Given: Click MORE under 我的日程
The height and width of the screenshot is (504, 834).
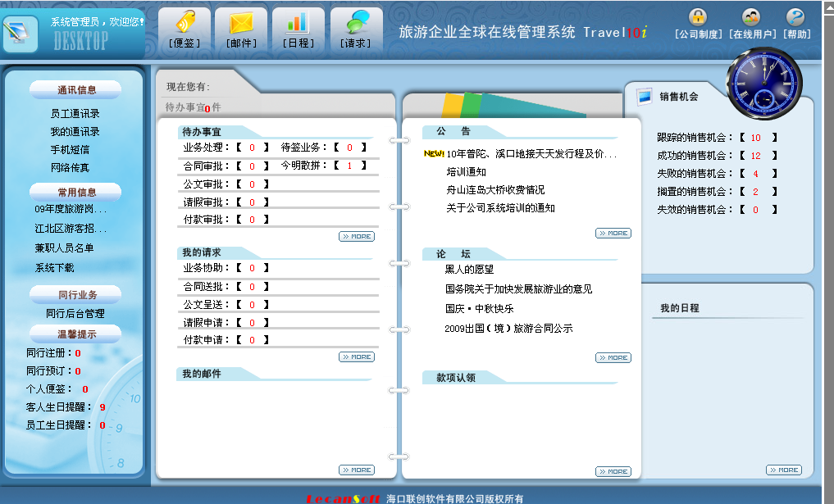Looking at the screenshot, I should pos(784,470).
